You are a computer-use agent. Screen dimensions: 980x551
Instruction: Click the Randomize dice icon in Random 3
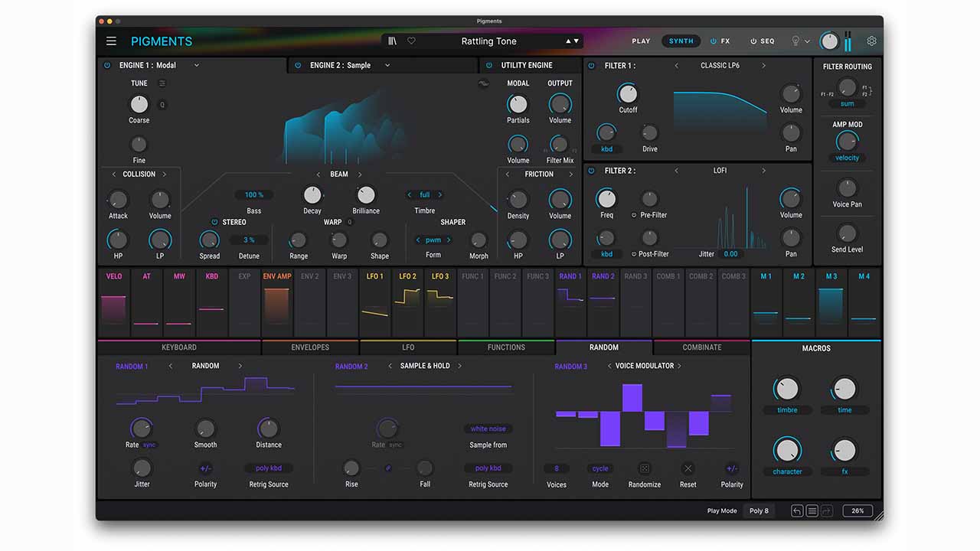pyautogui.click(x=644, y=468)
